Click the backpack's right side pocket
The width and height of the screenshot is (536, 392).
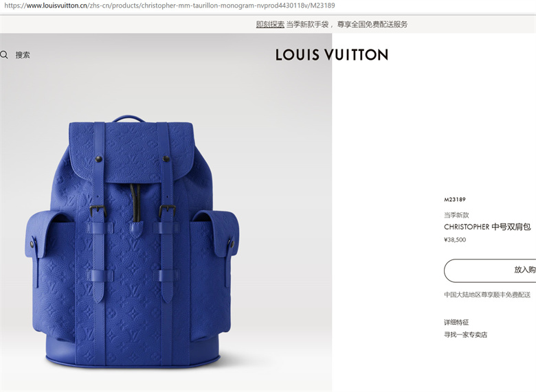click(x=212, y=273)
